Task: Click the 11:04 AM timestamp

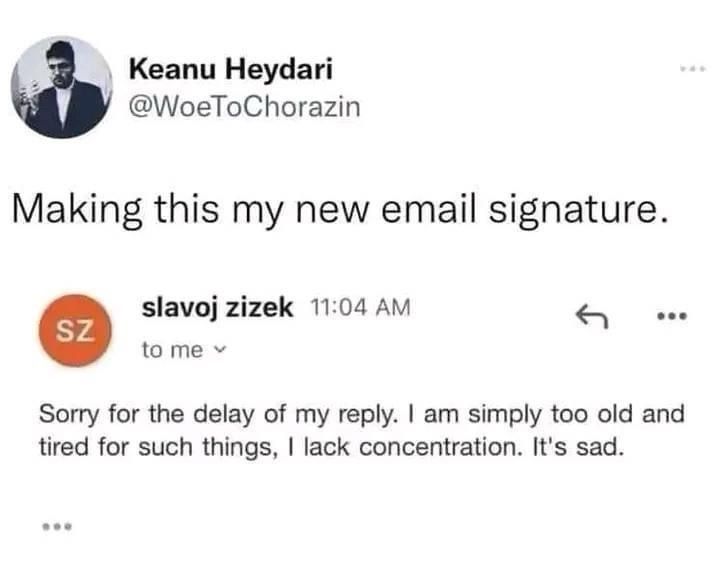Action: (360, 307)
